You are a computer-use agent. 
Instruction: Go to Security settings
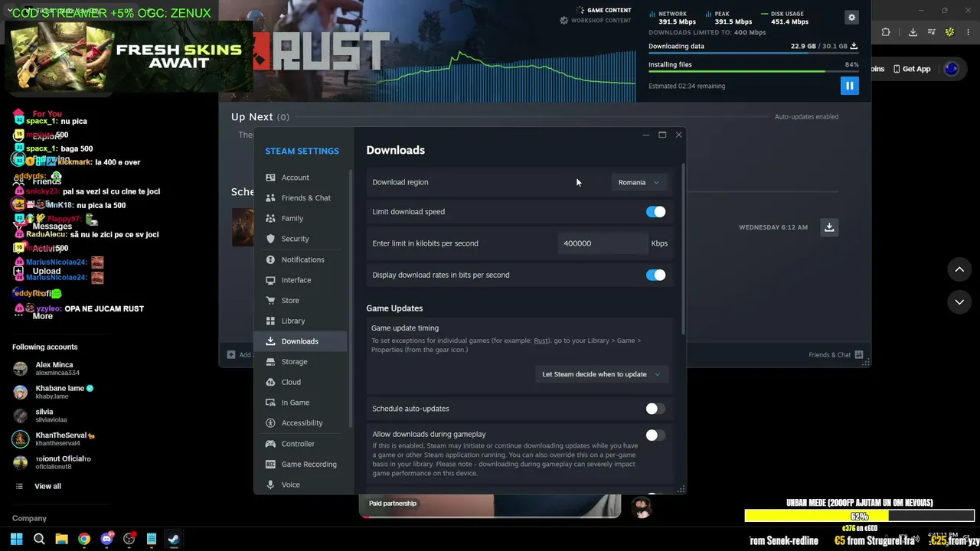pyautogui.click(x=300, y=239)
